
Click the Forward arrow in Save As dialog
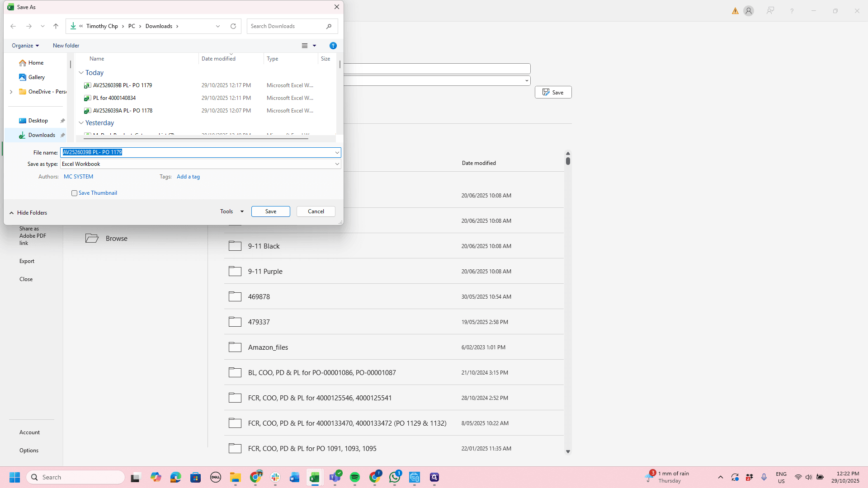pos(29,26)
